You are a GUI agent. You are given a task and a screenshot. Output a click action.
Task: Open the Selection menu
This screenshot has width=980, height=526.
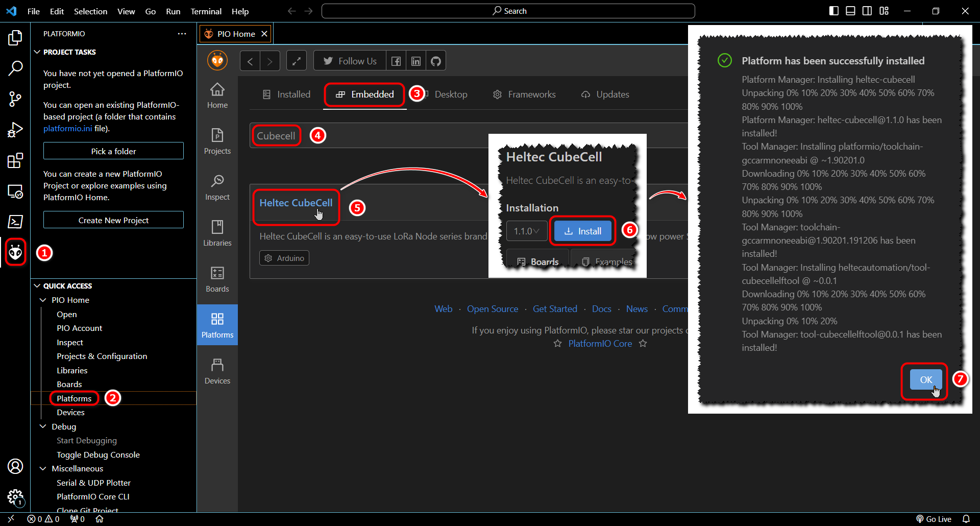(x=90, y=11)
